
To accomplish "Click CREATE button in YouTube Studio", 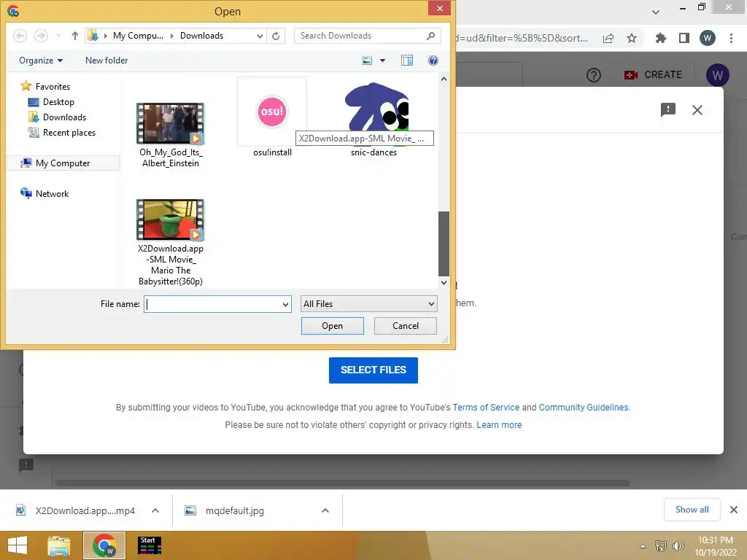I will tap(654, 75).
